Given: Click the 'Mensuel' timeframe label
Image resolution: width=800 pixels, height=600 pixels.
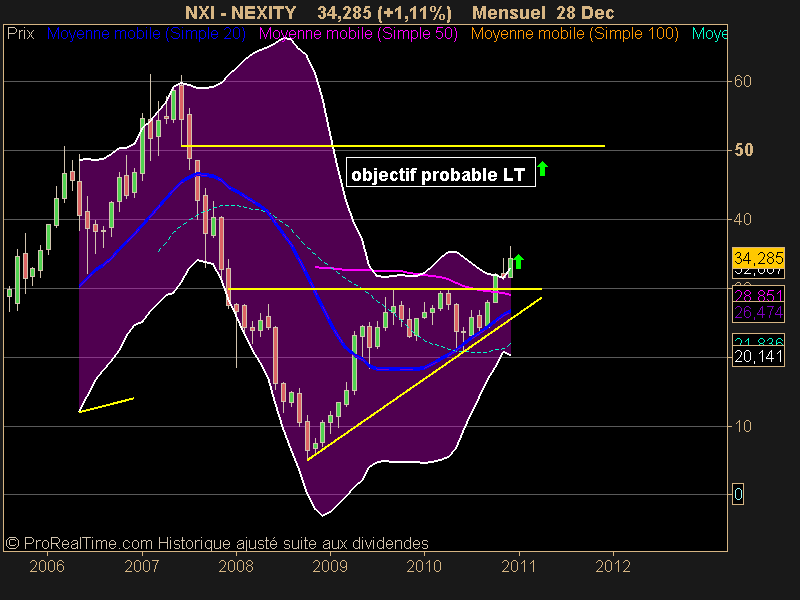Looking at the screenshot, I should point(509,12).
